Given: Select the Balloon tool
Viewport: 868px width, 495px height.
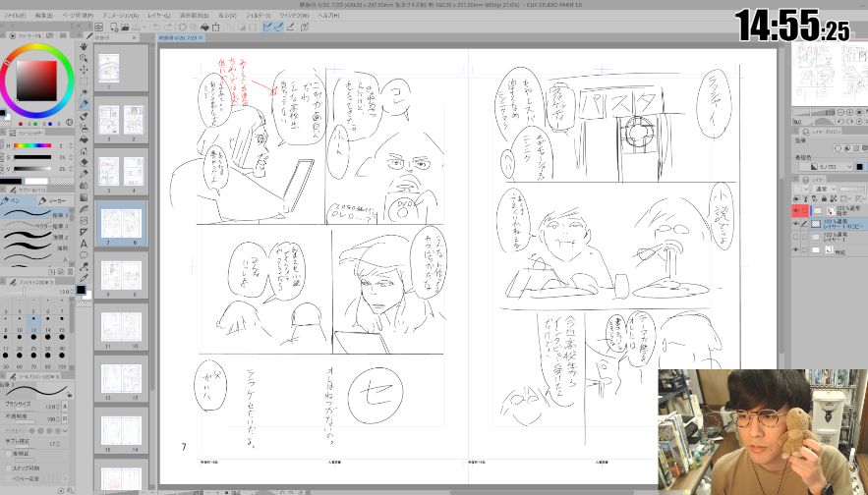Looking at the screenshot, I should tap(84, 255).
